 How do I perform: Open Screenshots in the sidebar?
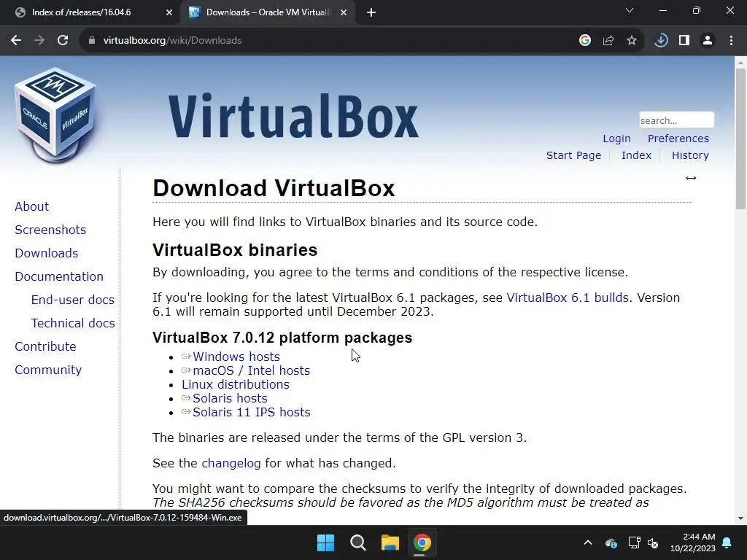point(50,230)
